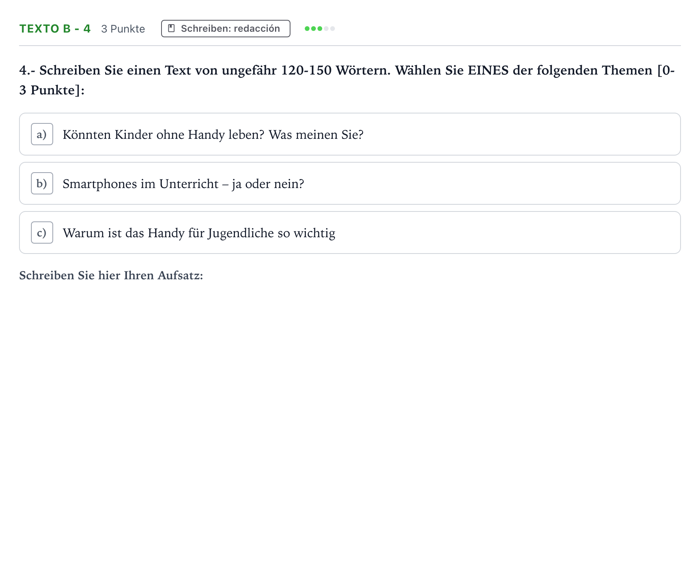Choose topic 'Könnten Kinder ohne Handy leben?'
The image size is (700, 588).
tap(350, 134)
